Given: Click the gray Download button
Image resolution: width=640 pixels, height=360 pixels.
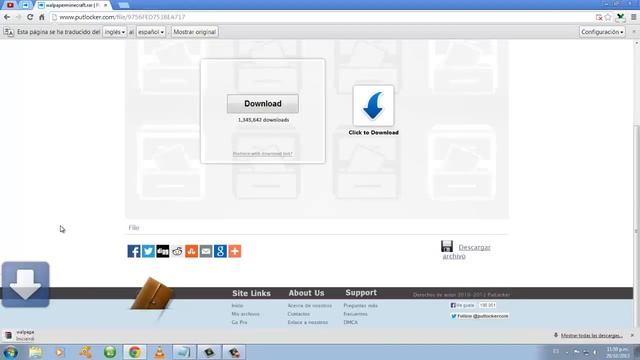Looking at the screenshot, I should (263, 104).
